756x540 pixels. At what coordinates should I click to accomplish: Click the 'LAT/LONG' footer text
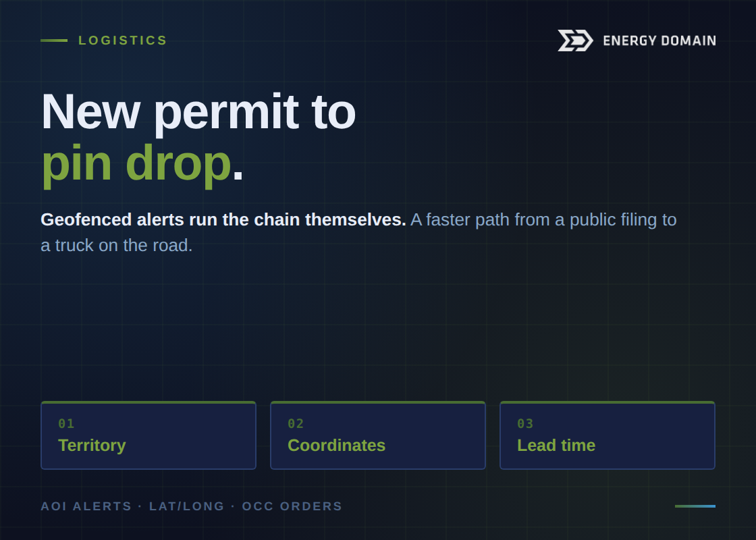click(x=186, y=506)
